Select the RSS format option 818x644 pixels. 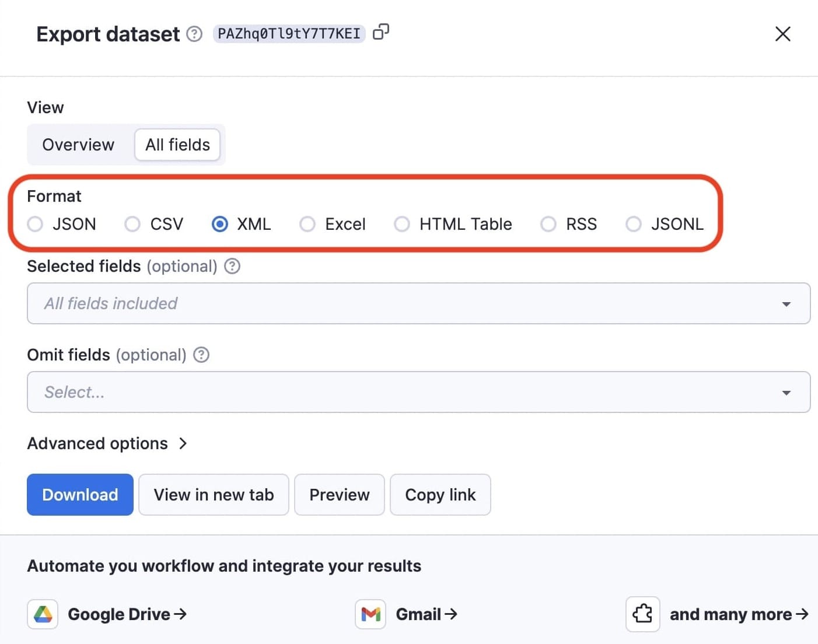(548, 224)
